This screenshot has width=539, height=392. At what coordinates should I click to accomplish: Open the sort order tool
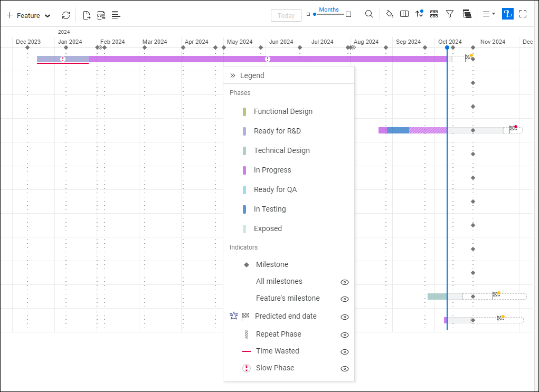[419, 14]
